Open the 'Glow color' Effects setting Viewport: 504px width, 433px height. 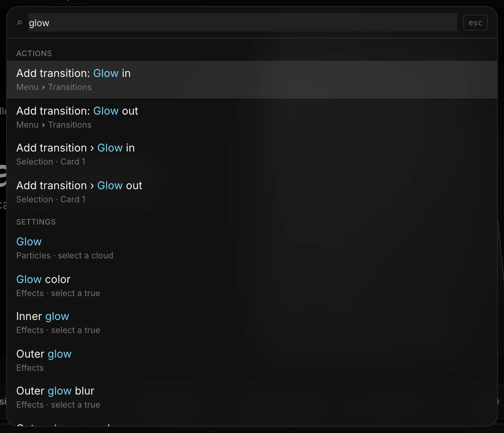pyautogui.click(x=252, y=286)
